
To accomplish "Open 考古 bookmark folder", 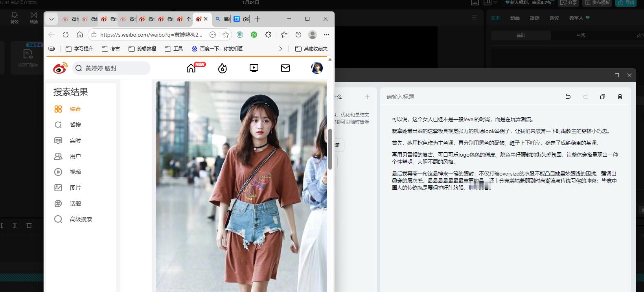I will 111,49.
